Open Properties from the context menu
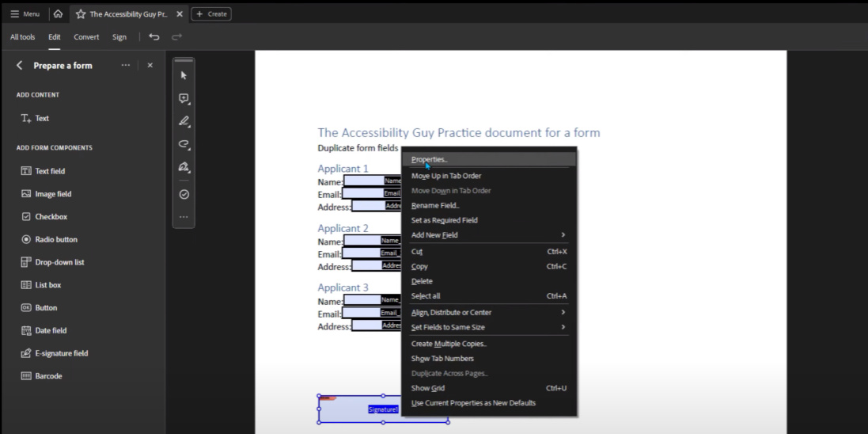 click(430, 159)
